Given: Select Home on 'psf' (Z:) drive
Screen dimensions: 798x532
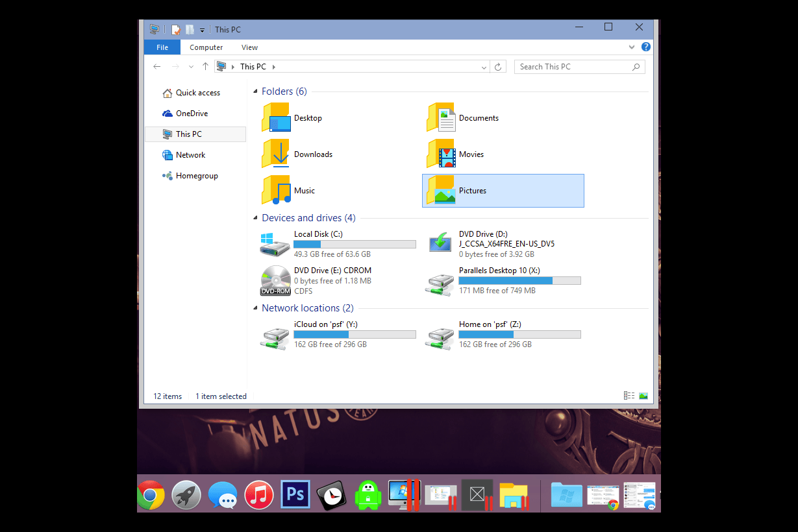Looking at the screenshot, I should click(x=503, y=334).
